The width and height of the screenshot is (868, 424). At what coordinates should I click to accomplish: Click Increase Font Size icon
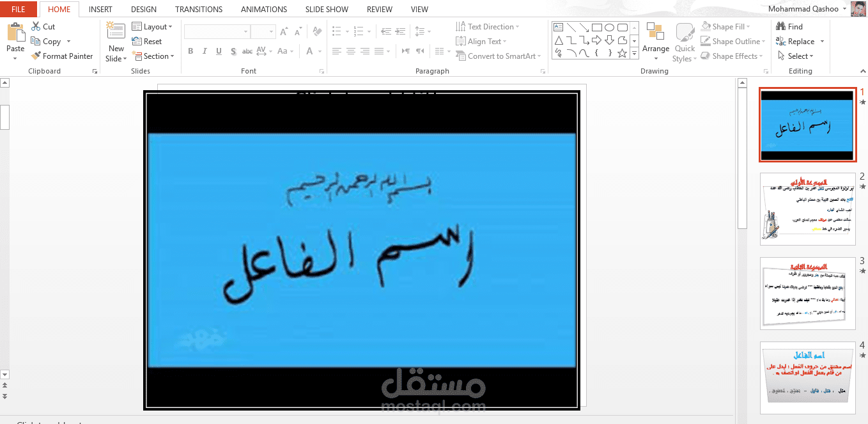pos(284,31)
